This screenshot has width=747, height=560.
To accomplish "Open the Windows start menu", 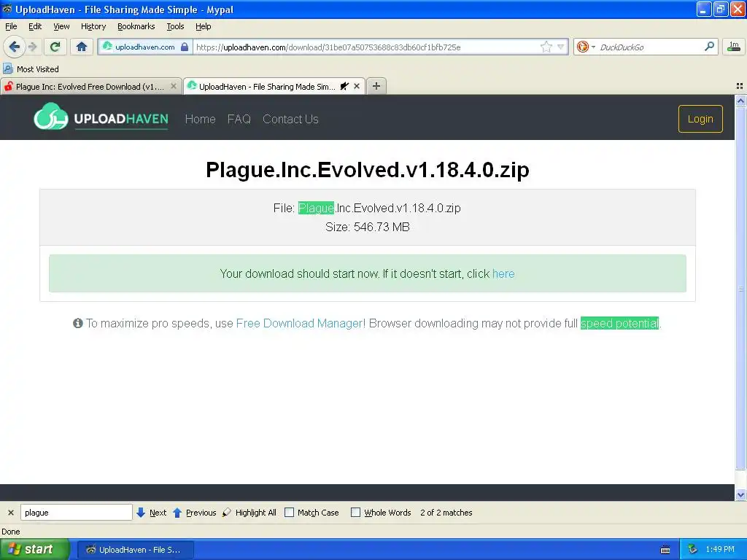I will click(34, 550).
